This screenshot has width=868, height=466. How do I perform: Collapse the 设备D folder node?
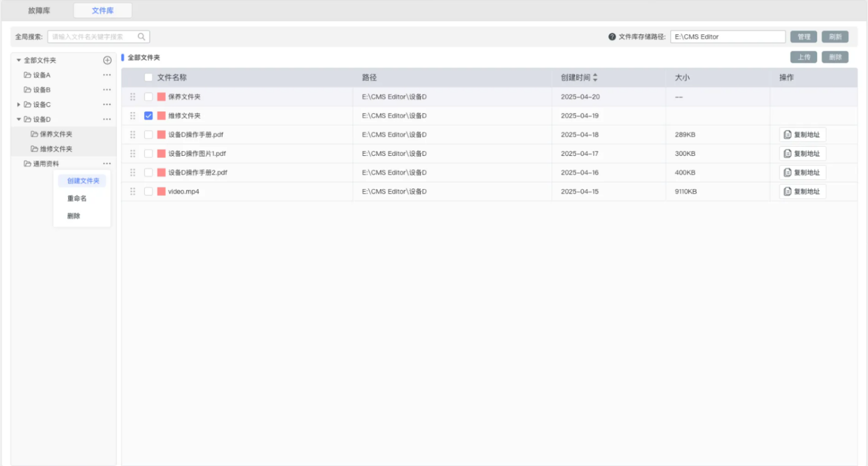[x=19, y=119]
